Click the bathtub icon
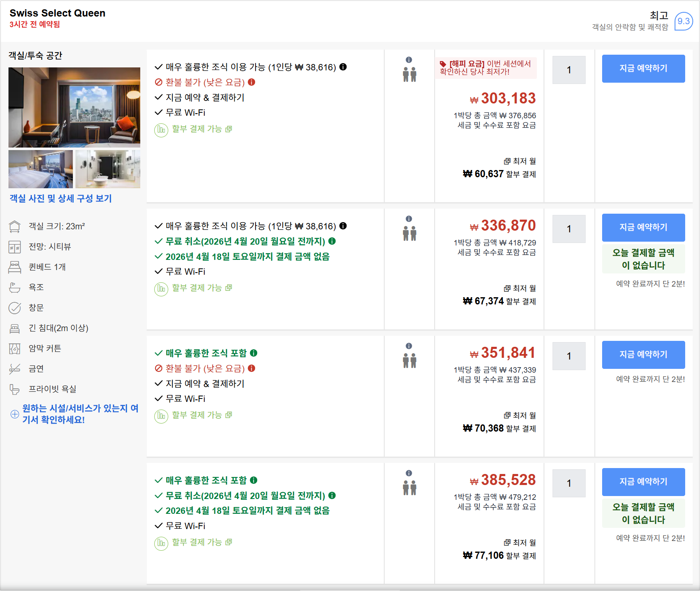 pyautogui.click(x=15, y=287)
